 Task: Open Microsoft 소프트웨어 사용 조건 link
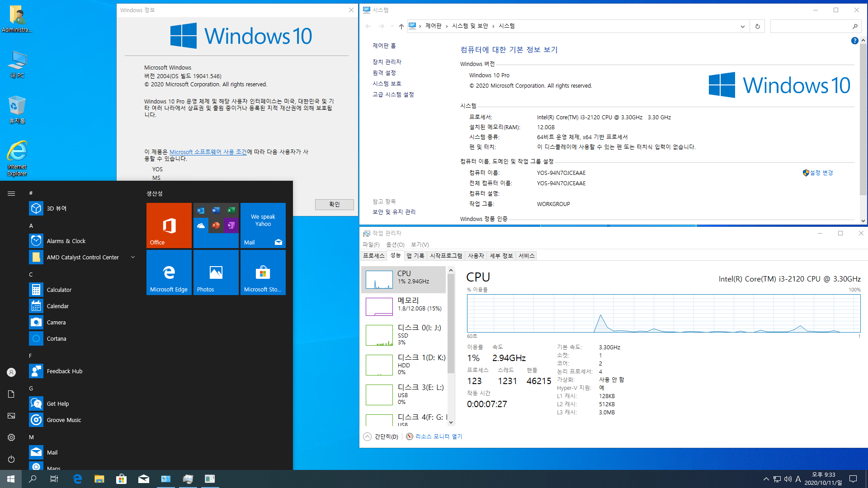coord(208,152)
